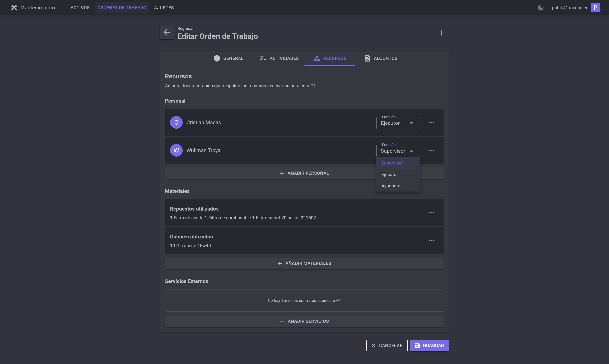This screenshot has width=609, height=364.
Task: Click Wuilman Troya avatar circle
Action: coord(176,150)
